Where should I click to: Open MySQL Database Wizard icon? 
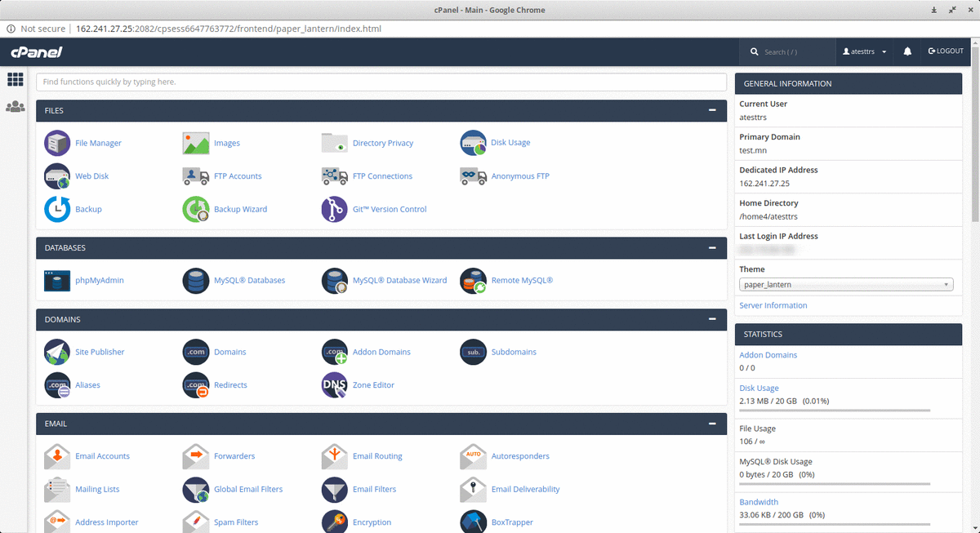click(335, 281)
